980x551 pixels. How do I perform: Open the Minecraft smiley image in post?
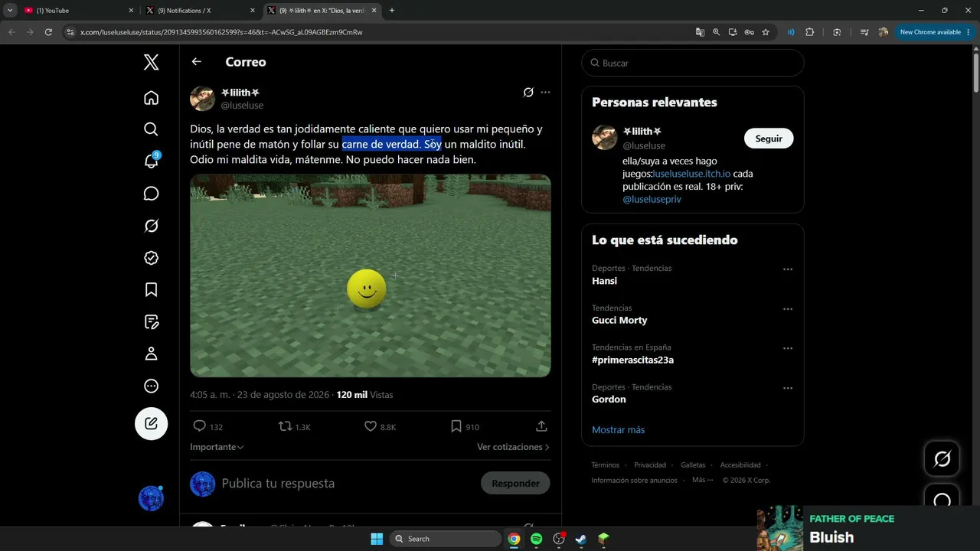click(371, 275)
